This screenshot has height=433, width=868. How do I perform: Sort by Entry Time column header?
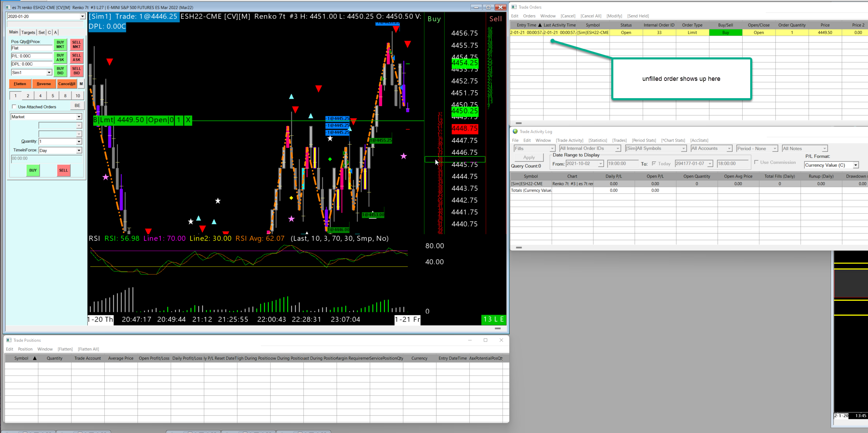click(x=526, y=25)
